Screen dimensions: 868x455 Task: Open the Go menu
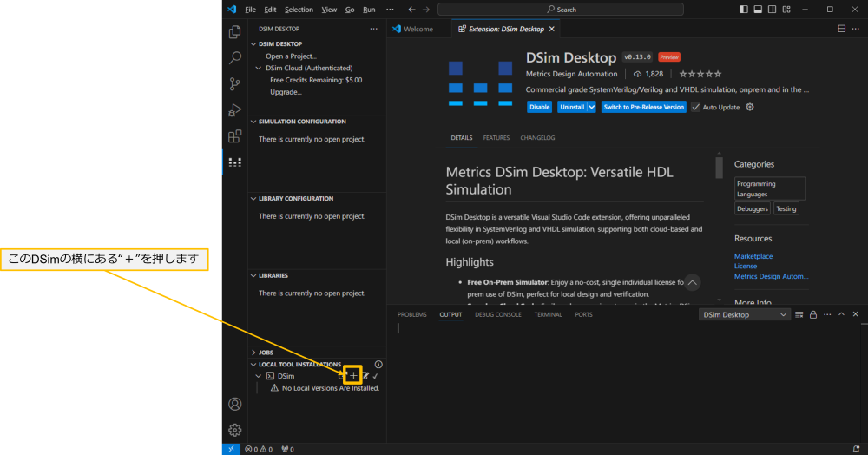350,10
